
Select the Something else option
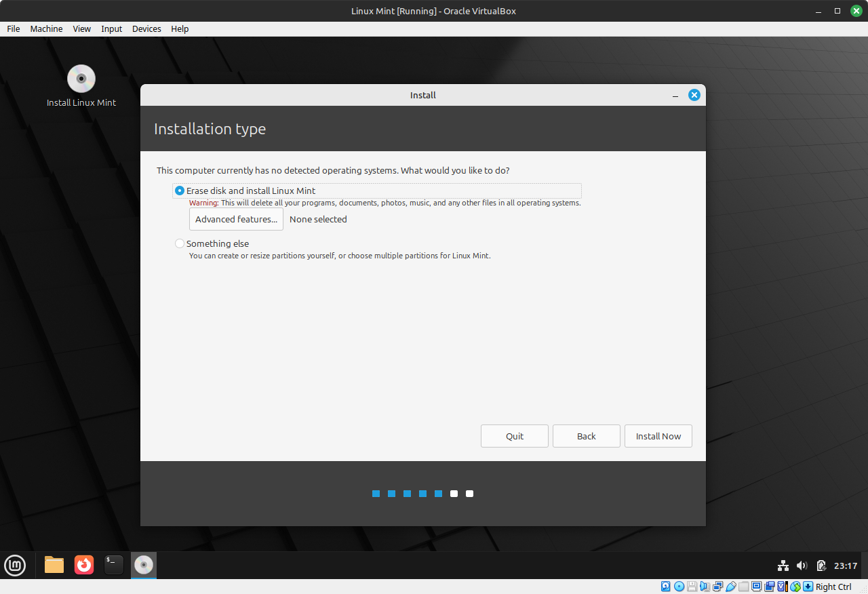[x=212, y=243]
